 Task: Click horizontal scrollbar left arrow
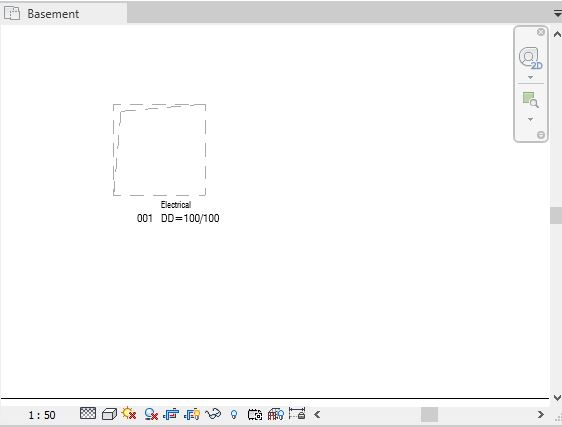pyautogui.click(x=317, y=415)
